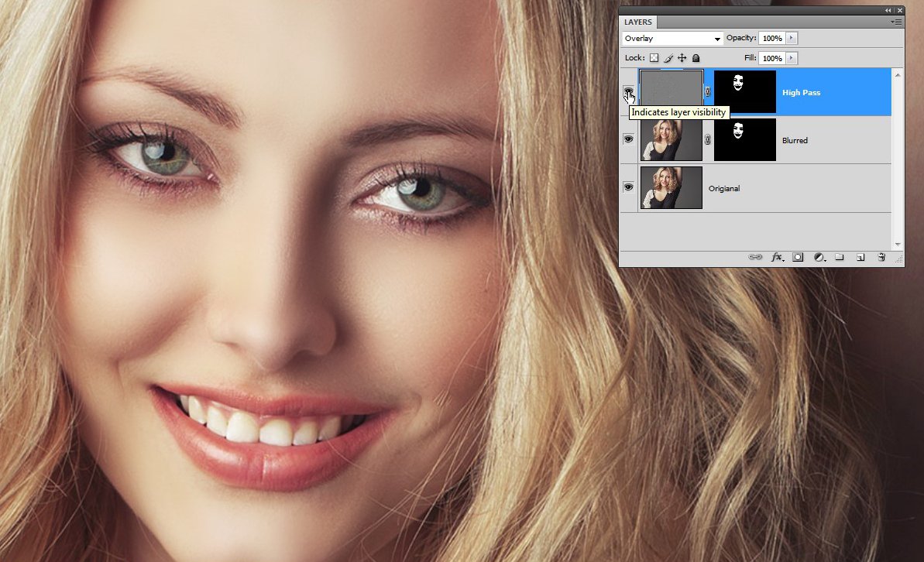This screenshot has width=924, height=562.
Task: Add a layer mask with the mask icon
Action: click(x=798, y=257)
